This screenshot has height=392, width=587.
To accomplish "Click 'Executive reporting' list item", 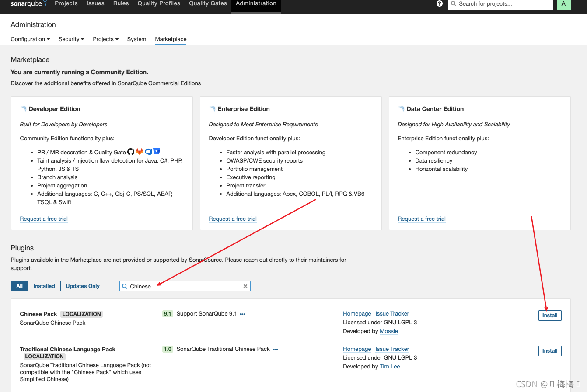I will [251, 177].
